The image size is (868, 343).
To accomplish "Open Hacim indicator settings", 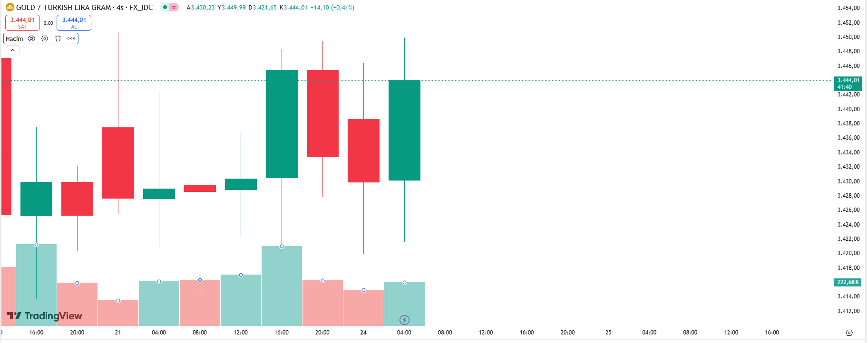I will point(45,38).
